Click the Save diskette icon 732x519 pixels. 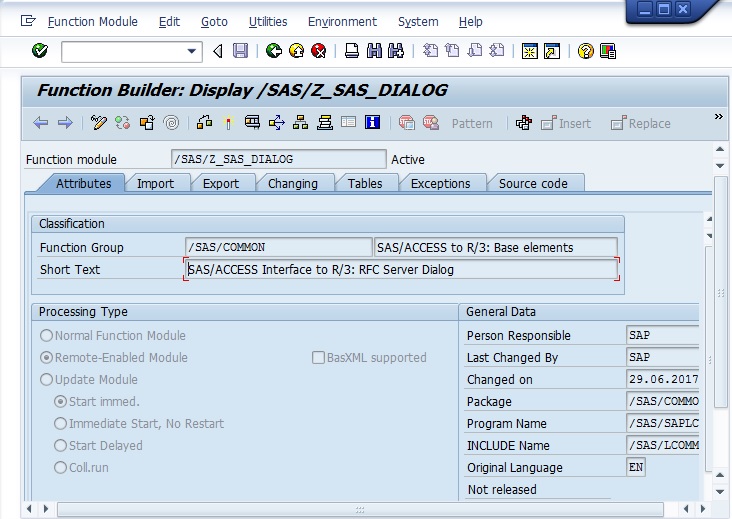click(x=240, y=50)
